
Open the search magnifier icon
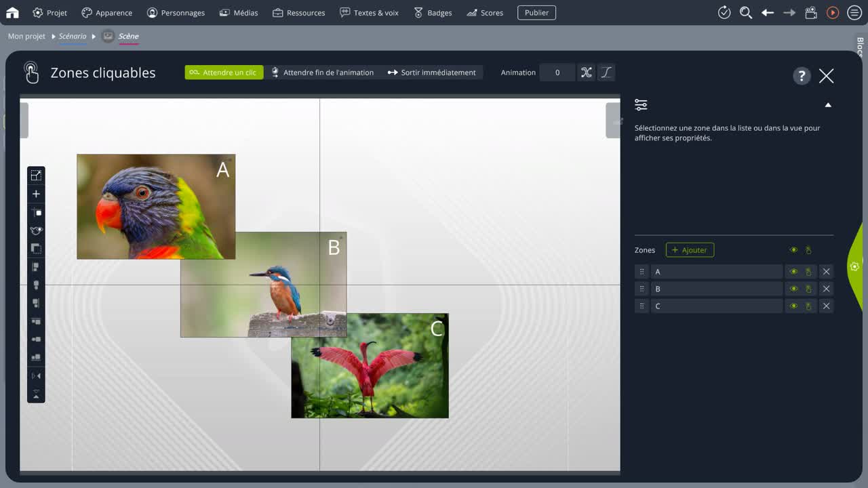point(746,12)
